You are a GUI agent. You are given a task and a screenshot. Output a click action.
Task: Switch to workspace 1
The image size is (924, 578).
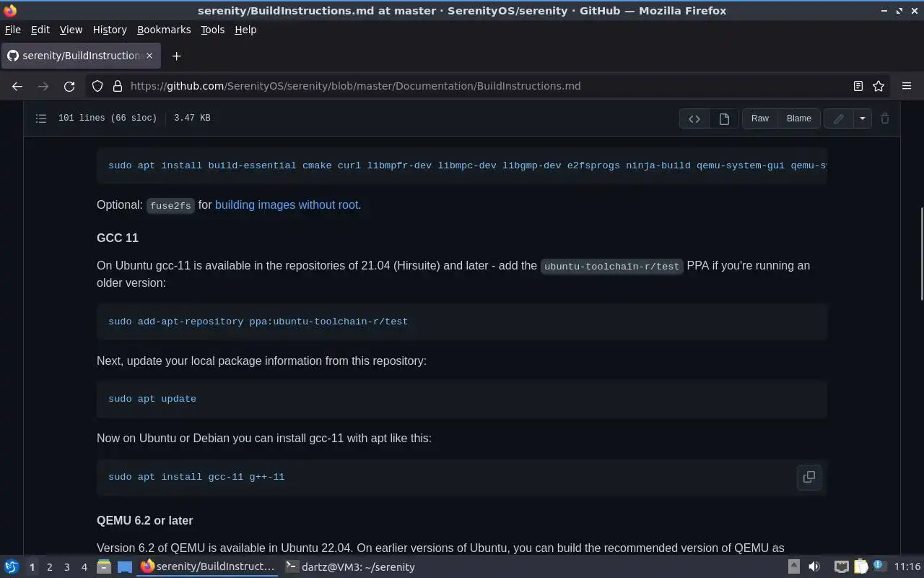click(x=32, y=567)
